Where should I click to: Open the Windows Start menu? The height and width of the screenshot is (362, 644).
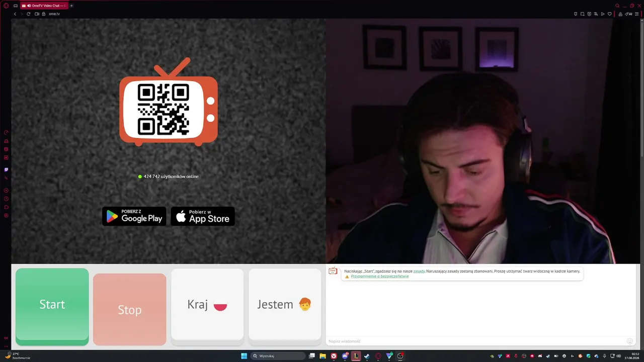click(x=244, y=356)
